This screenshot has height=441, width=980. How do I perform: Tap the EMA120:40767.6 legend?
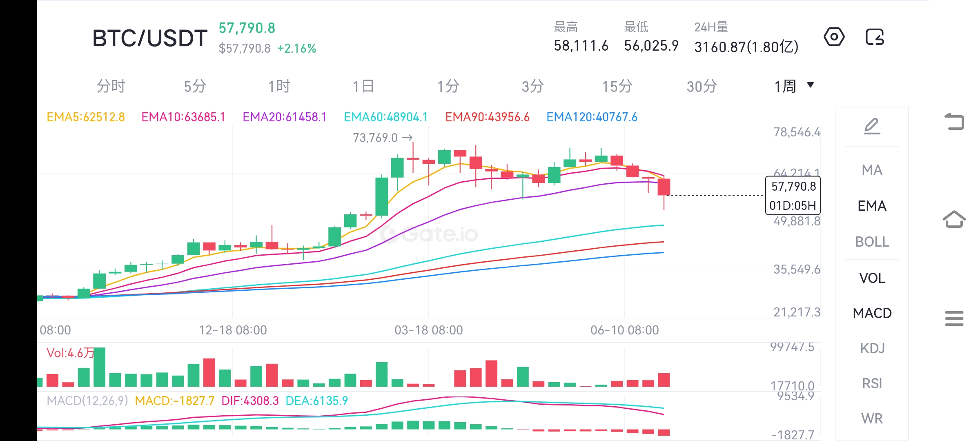pos(592,117)
